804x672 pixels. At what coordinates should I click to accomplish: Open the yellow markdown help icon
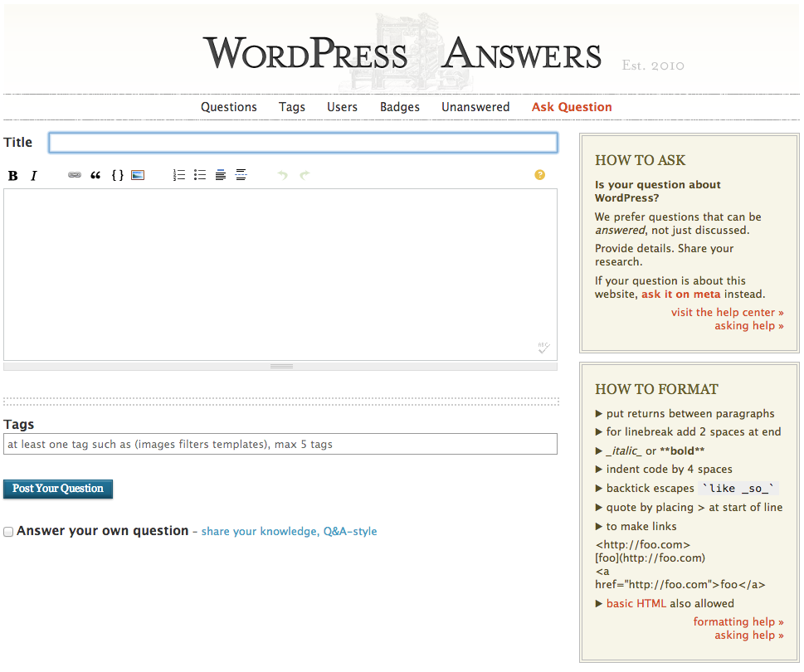tap(539, 175)
